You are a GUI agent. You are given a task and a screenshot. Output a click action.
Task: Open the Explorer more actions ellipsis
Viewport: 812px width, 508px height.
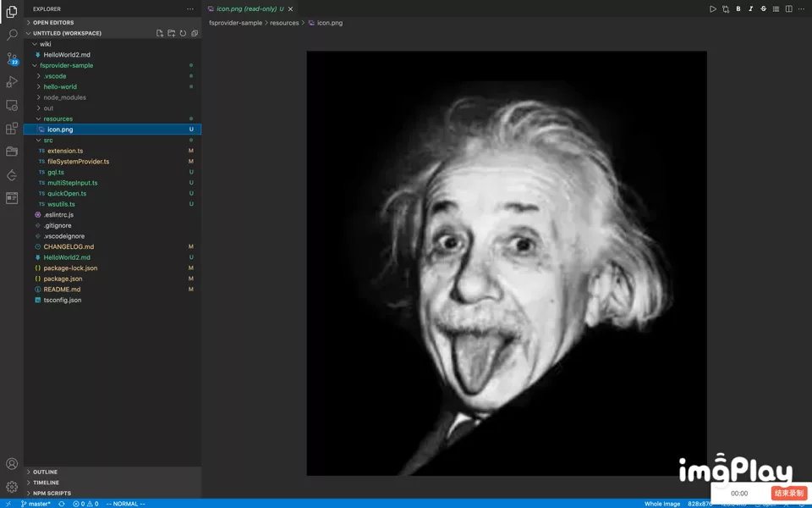(190, 8)
